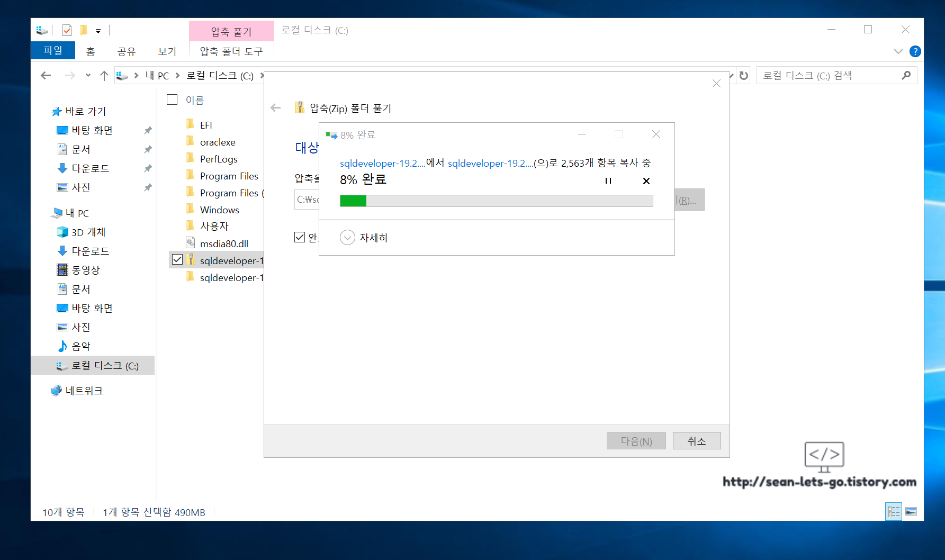Click the source sqldeveloper-19.2 link
This screenshot has height=560, width=945.
(382, 163)
